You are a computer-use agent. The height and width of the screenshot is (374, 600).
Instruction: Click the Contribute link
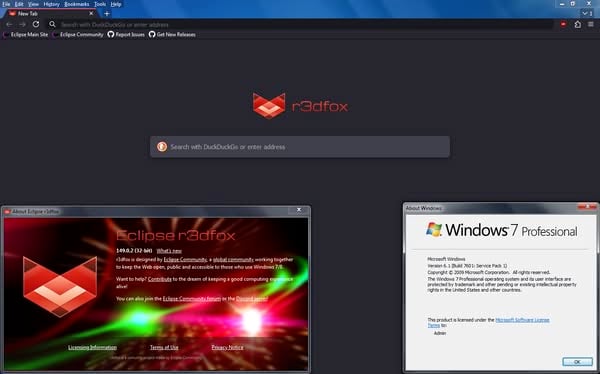point(160,279)
